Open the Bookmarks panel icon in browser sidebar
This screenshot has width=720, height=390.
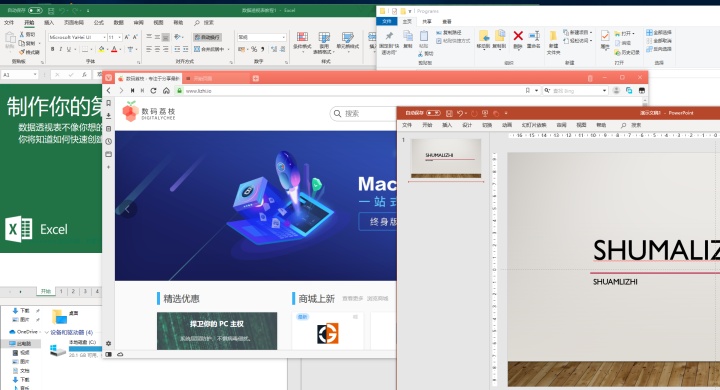(108, 103)
